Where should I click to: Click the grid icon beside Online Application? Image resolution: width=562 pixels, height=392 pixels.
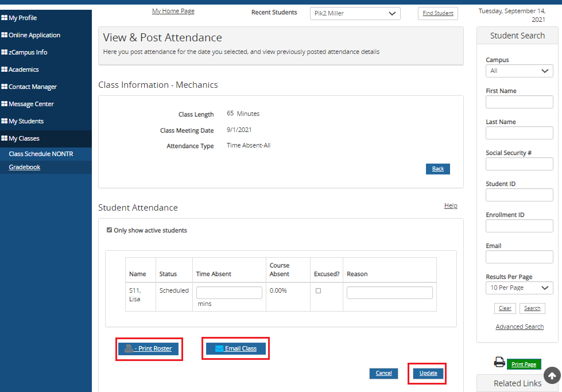click(5, 35)
